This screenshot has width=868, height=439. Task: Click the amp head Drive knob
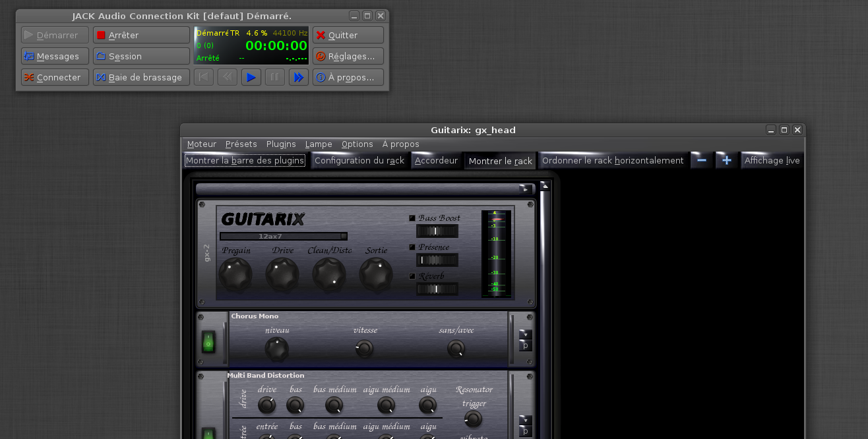(x=282, y=275)
